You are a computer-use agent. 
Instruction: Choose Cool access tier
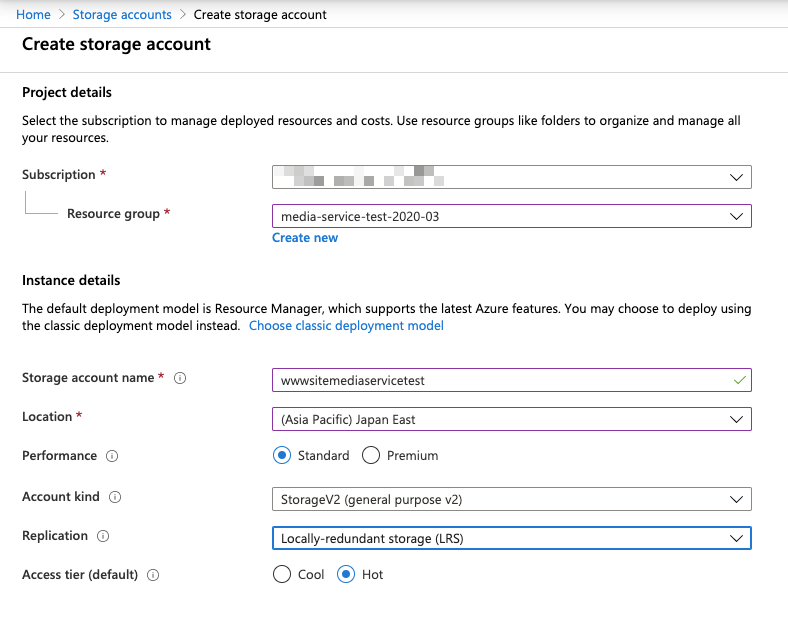(282, 575)
